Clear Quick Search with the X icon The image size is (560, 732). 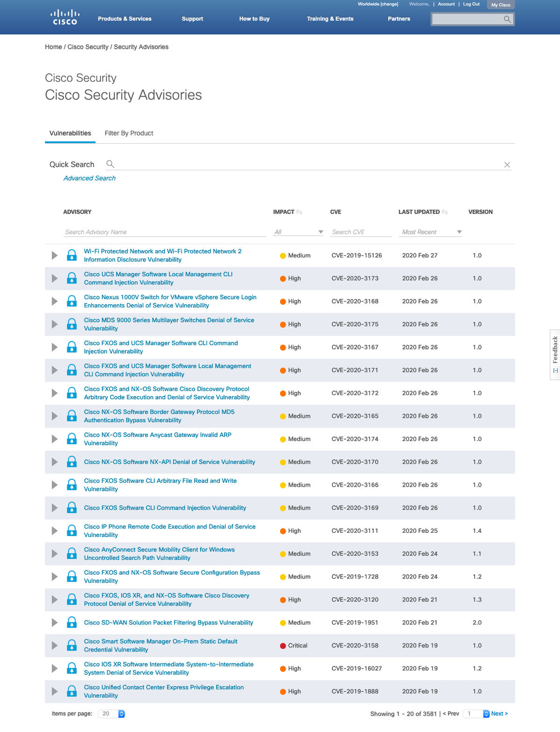pyautogui.click(x=507, y=165)
